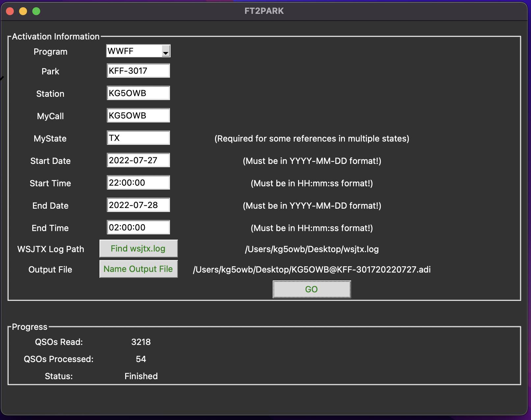Click the output file path ending in .adi
Image resolution: width=531 pixels, height=420 pixels.
(312, 270)
